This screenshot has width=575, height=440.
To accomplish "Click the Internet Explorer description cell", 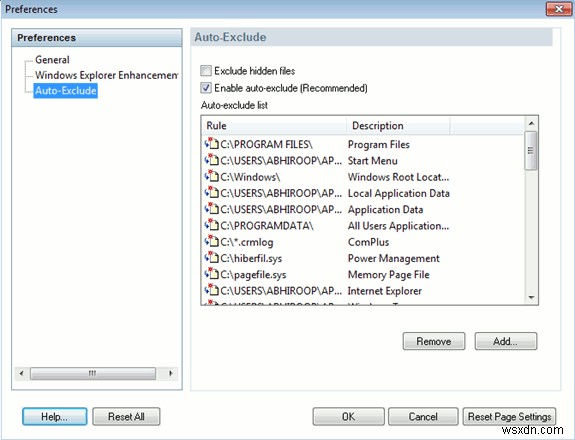I will [x=385, y=291].
